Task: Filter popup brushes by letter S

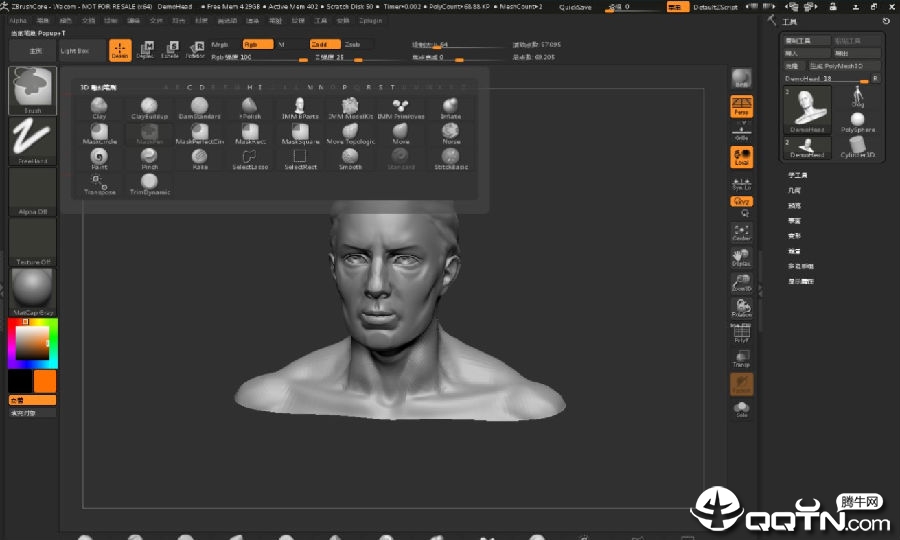Action: pyautogui.click(x=380, y=87)
